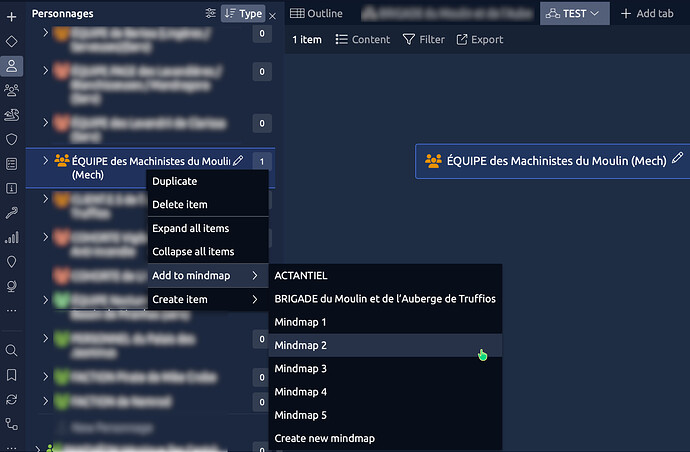Open the search magnifier sidebar icon
Viewport: 690px width, 452px height.
[x=11, y=350]
